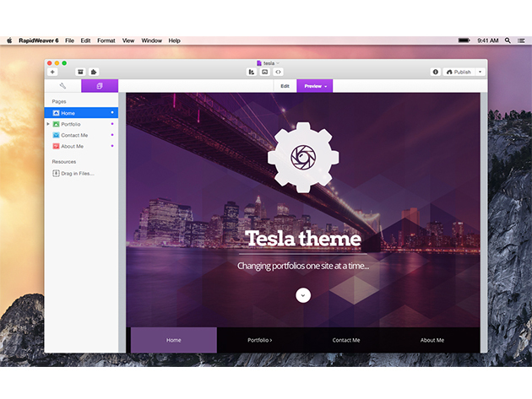532x399 pixels.
Task: Click Portfolio in the preview navigation bar
Action: (260, 340)
